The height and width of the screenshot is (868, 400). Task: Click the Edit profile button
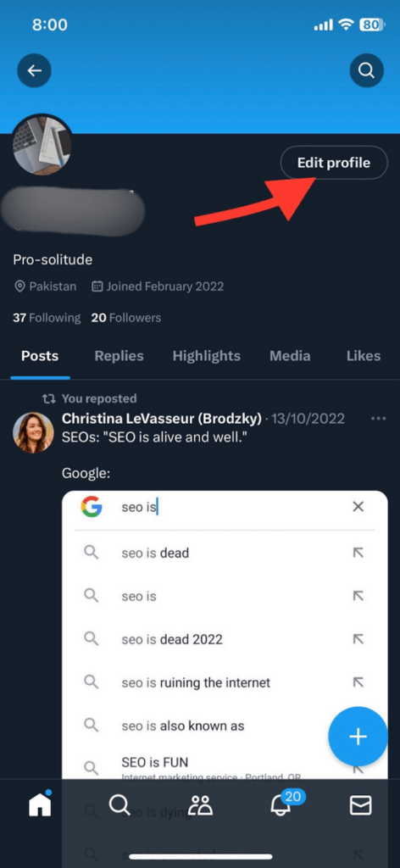[x=334, y=163]
